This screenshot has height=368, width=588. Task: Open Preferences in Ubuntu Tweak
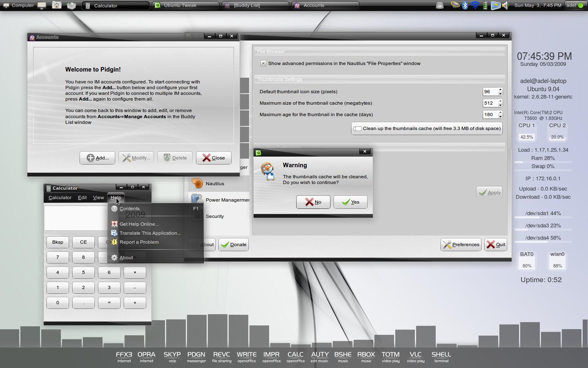(x=461, y=245)
